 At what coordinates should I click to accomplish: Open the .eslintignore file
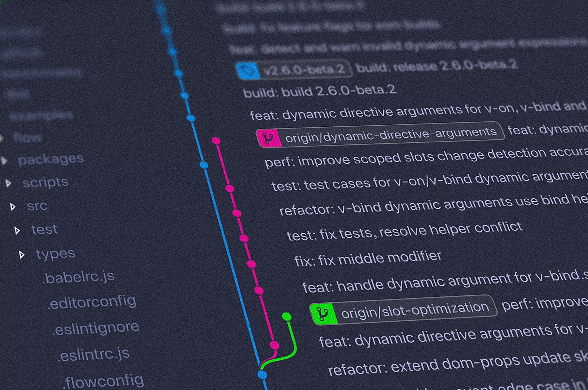96,328
